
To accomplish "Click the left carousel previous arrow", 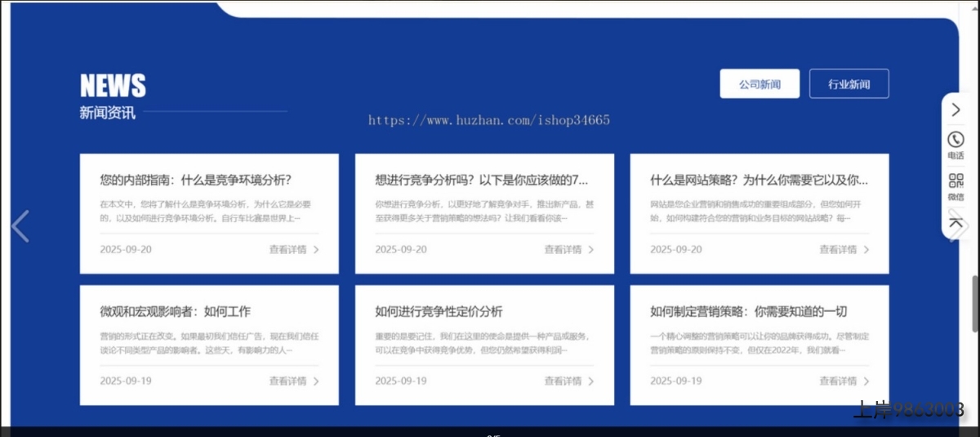I will coord(20,226).
